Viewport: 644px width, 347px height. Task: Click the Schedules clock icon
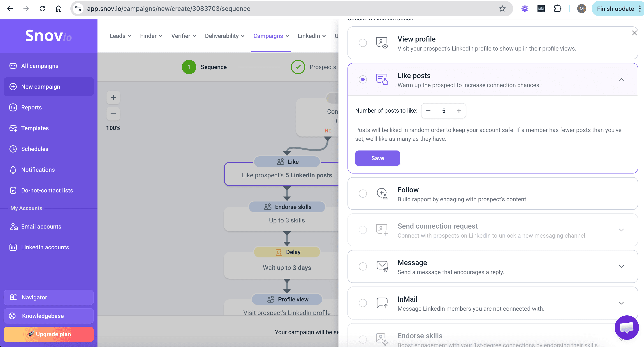pos(13,149)
